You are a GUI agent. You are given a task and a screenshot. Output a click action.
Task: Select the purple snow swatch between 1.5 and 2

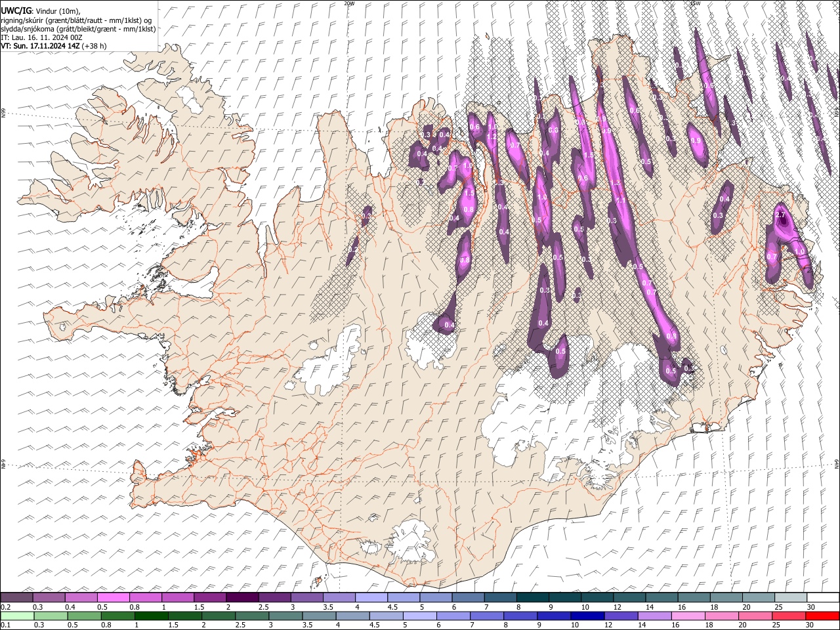tap(210, 597)
